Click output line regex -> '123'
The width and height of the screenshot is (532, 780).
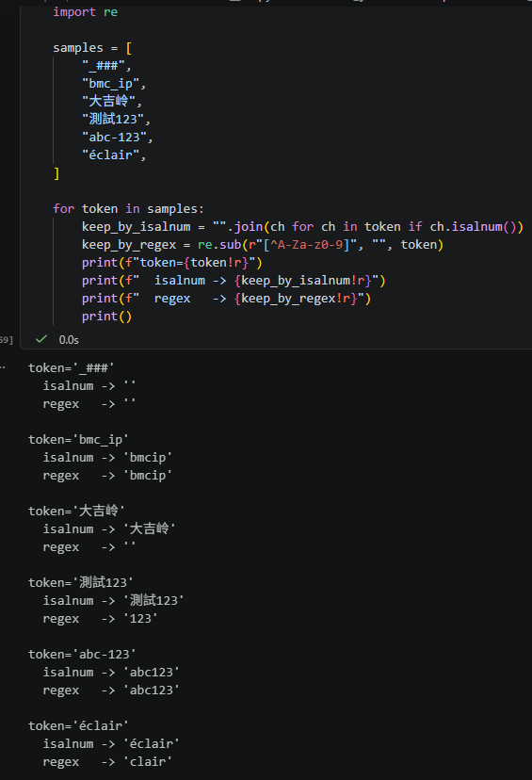click(x=101, y=619)
